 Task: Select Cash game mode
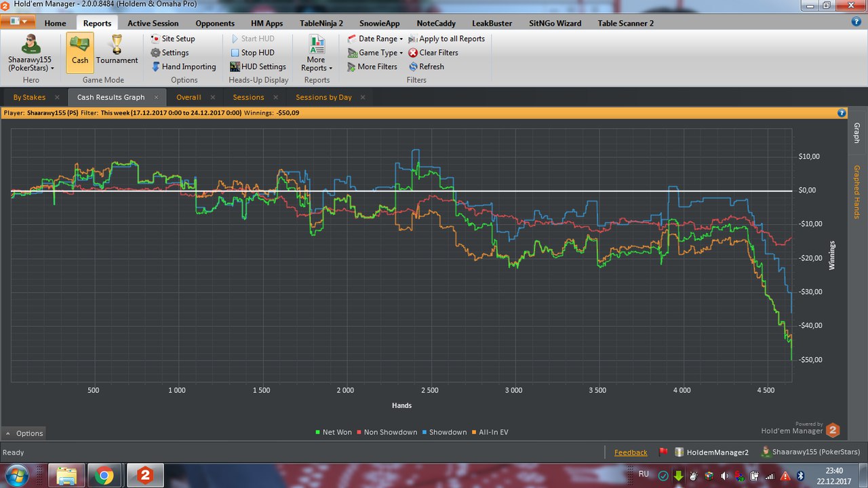coord(80,50)
